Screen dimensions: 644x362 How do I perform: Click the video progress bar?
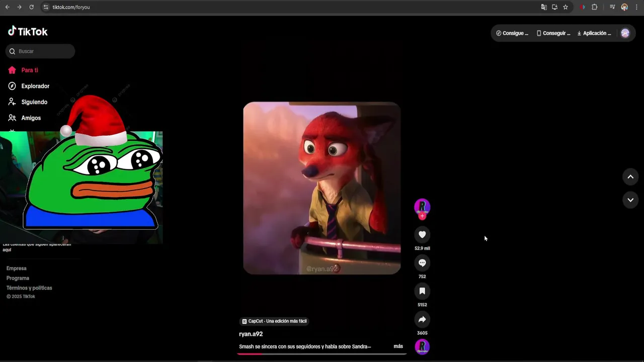tap(322, 353)
